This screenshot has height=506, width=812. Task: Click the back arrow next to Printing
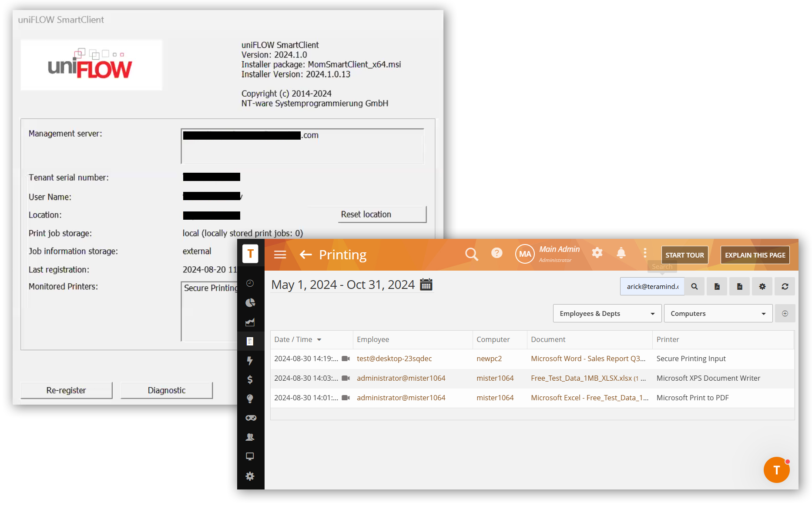(306, 255)
